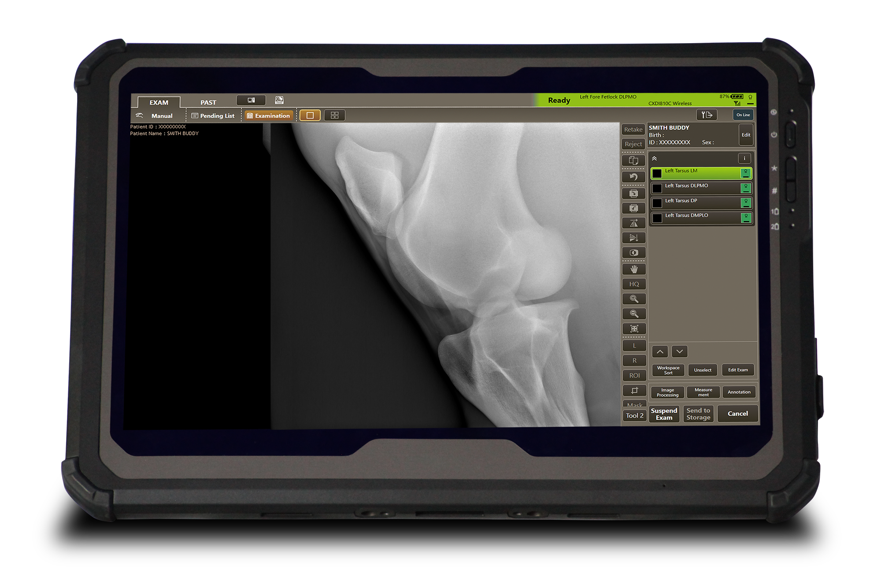Cancel the current exam
This screenshot has height=588, width=881.
[737, 414]
